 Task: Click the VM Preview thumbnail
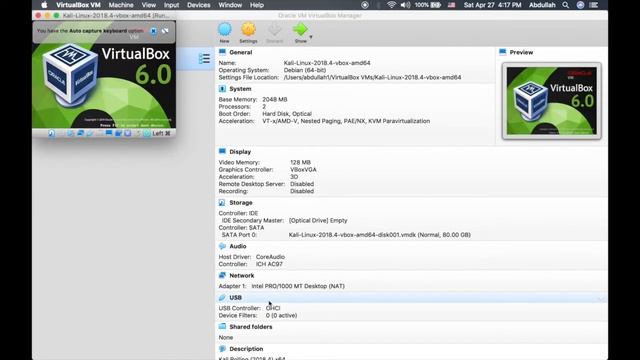[551, 101]
